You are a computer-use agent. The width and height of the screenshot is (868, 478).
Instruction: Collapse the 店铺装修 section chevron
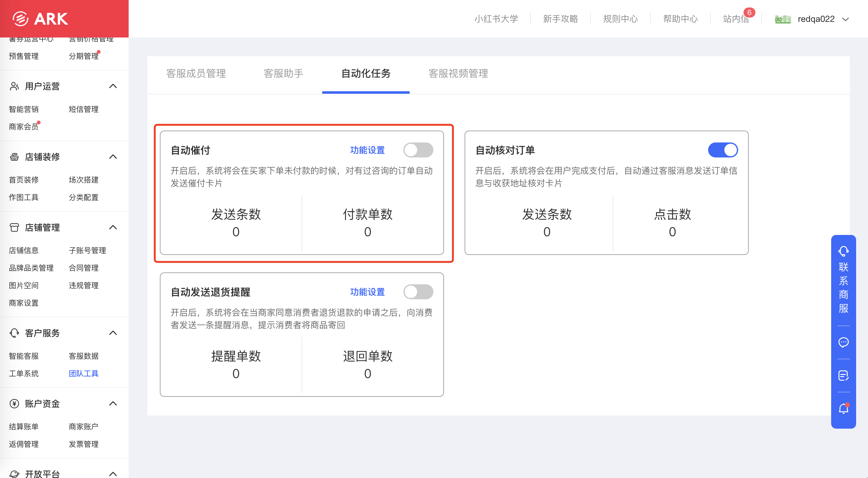point(113,157)
